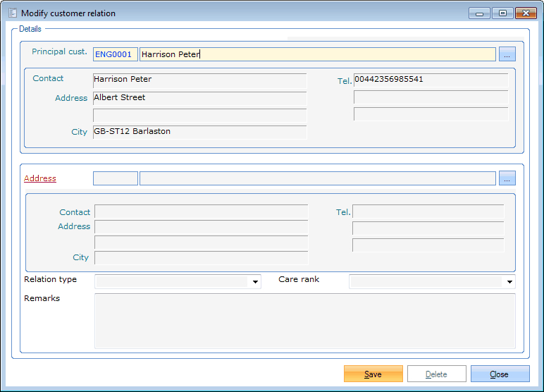Click the empty Contact field in the lower section
The width and height of the screenshot is (544, 392).
click(201, 212)
